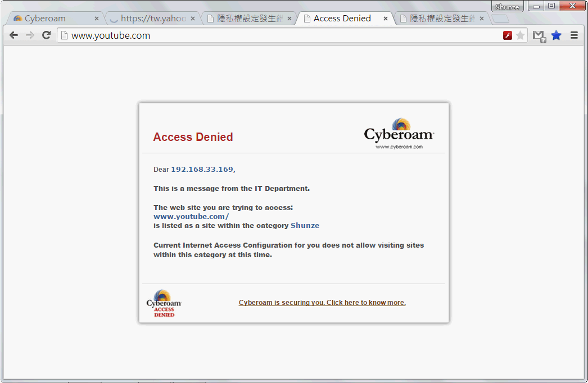The image size is (588, 383).
Task: Click the IP address 192.168.33.169
Action: coord(202,170)
